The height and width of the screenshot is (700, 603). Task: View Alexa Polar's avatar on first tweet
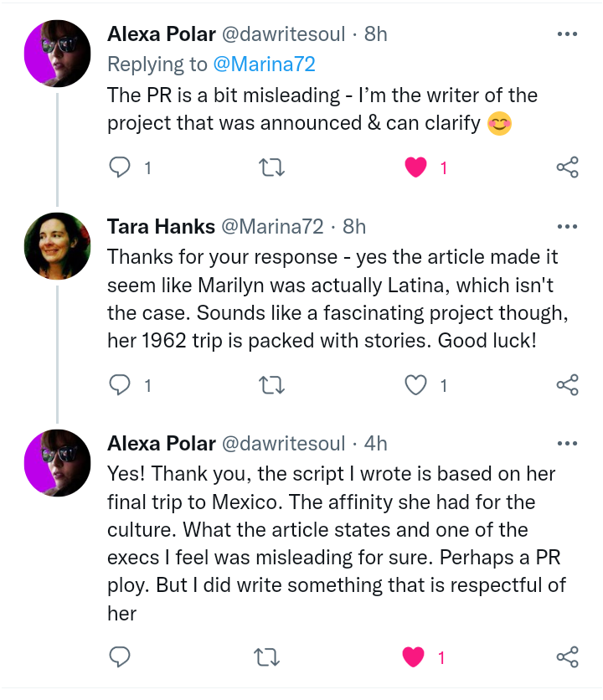[x=57, y=54]
